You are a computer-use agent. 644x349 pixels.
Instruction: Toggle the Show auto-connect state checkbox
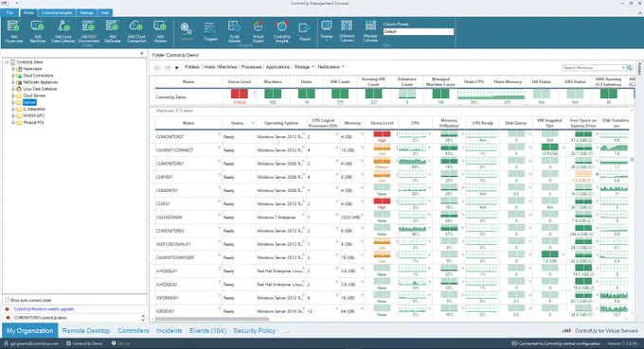[x=7, y=300]
